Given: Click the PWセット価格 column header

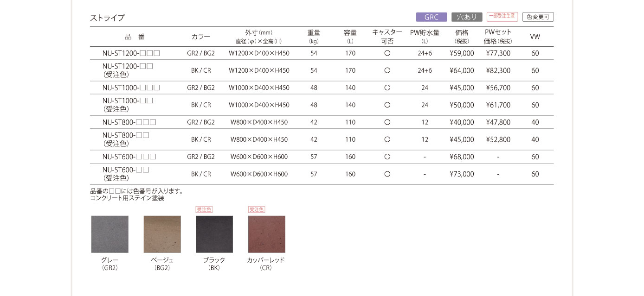Looking at the screenshot, I should [x=498, y=37].
